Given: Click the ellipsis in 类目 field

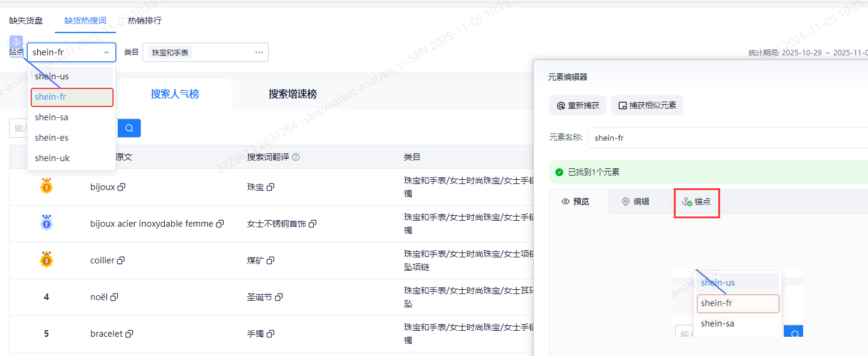Looking at the screenshot, I should 259,52.
